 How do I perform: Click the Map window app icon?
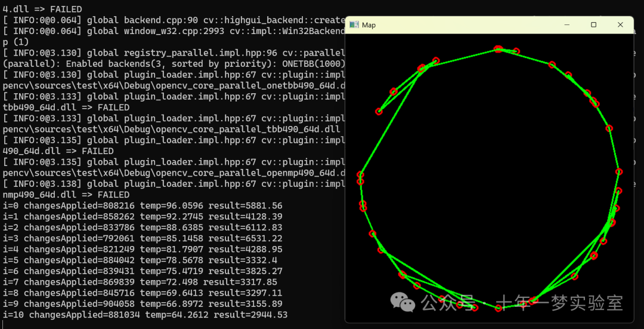354,25
